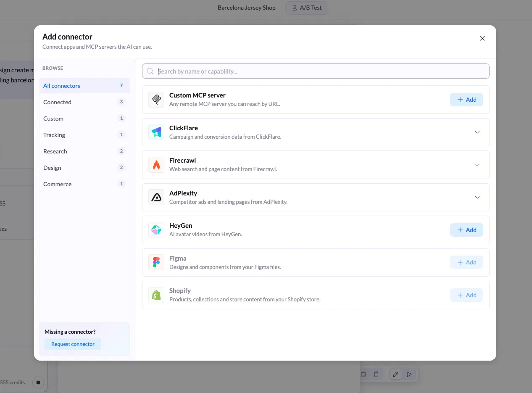Click 'Web search and page content' description

(x=223, y=169)
